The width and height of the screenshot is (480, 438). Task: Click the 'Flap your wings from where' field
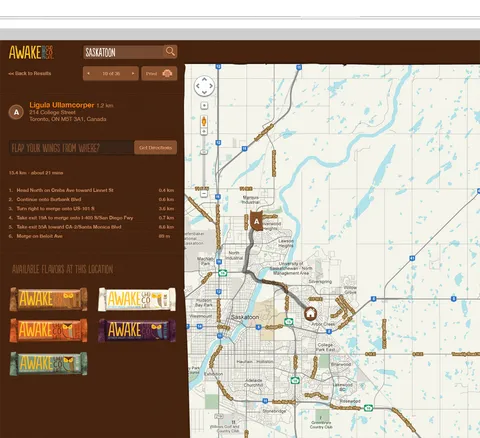click(71, 148)
